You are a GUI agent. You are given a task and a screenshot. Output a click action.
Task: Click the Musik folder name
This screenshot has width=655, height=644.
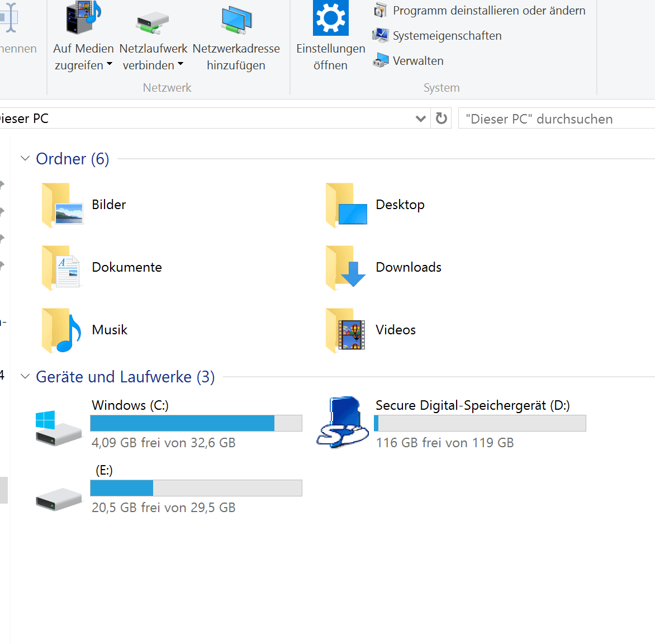coord(110,330)
